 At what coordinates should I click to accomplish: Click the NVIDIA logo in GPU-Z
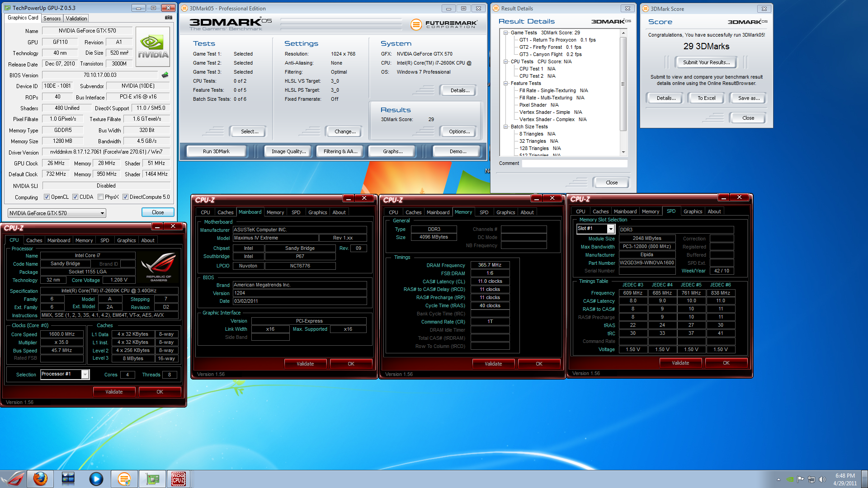(x=153, y=47)
